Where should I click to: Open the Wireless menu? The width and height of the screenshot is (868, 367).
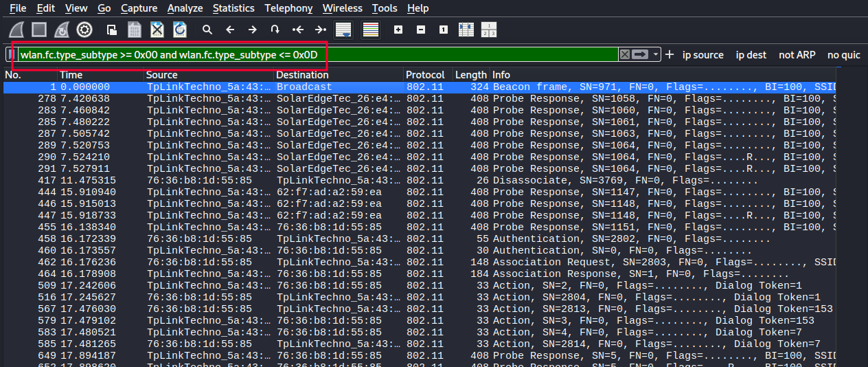coord(342,8)
